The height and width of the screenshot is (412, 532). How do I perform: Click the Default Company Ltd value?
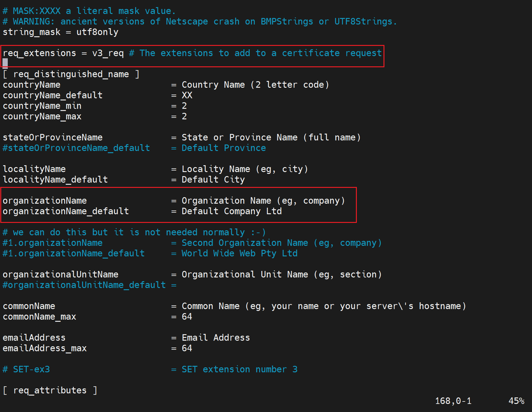coord(232,211)
